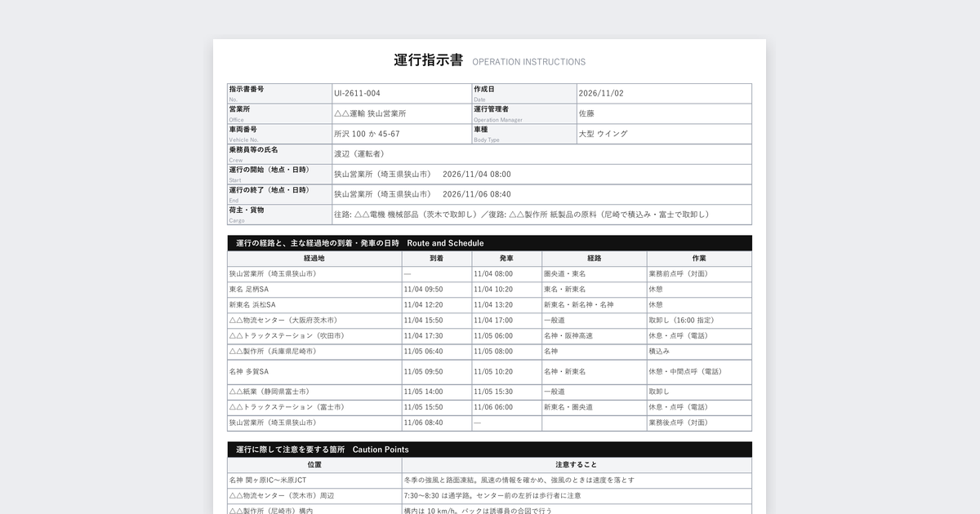Click the 位置 column header
This screenshot has width=980, height=514.
coord(314,465)
